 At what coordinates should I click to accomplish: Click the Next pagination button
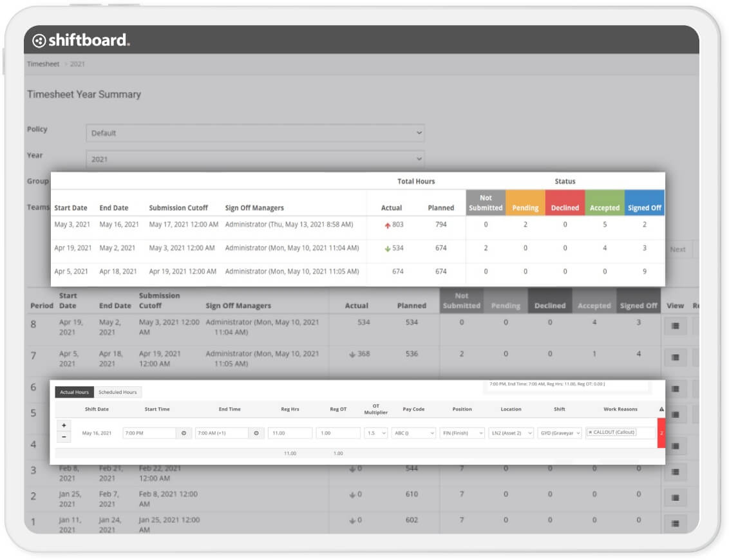point(678,250)
